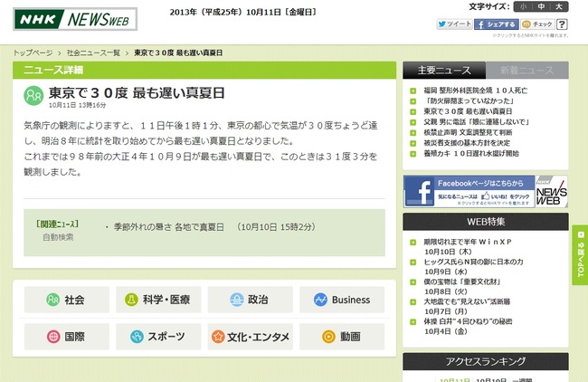Click the NHK NEWS WEB logo
588x382 pixels.
[75, 19]
